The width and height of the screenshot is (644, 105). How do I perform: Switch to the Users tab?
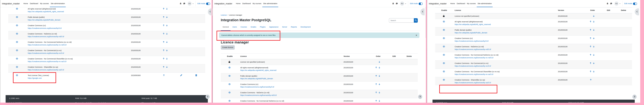click(235, 27)
